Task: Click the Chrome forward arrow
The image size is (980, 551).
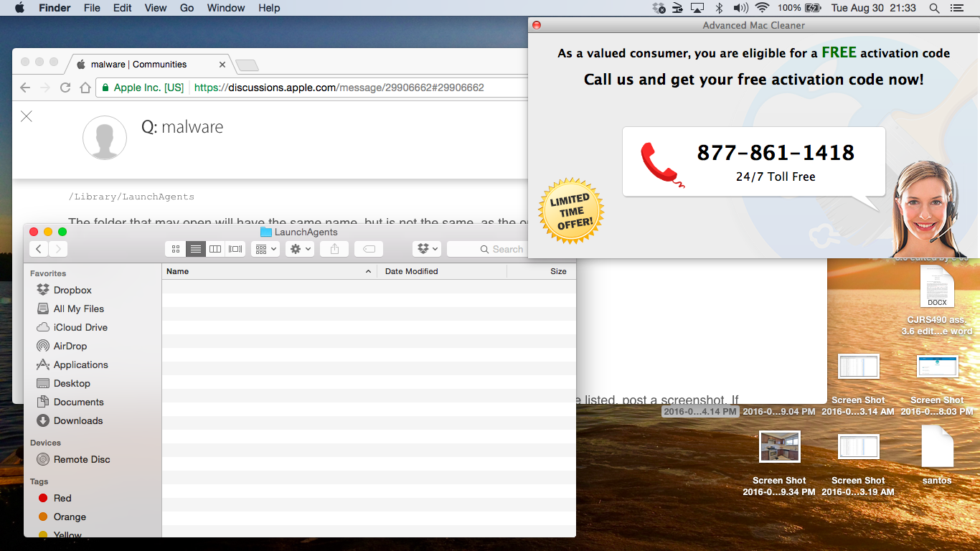Action: pos(45,88)
